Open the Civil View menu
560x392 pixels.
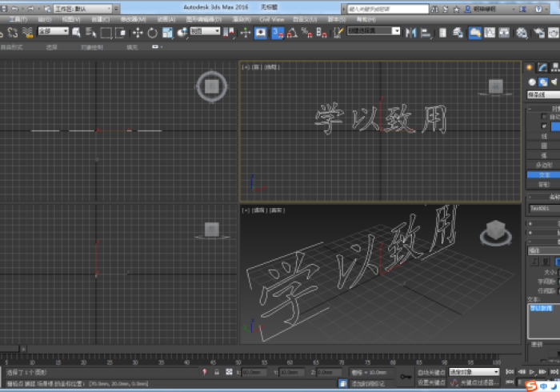point(271,19)
